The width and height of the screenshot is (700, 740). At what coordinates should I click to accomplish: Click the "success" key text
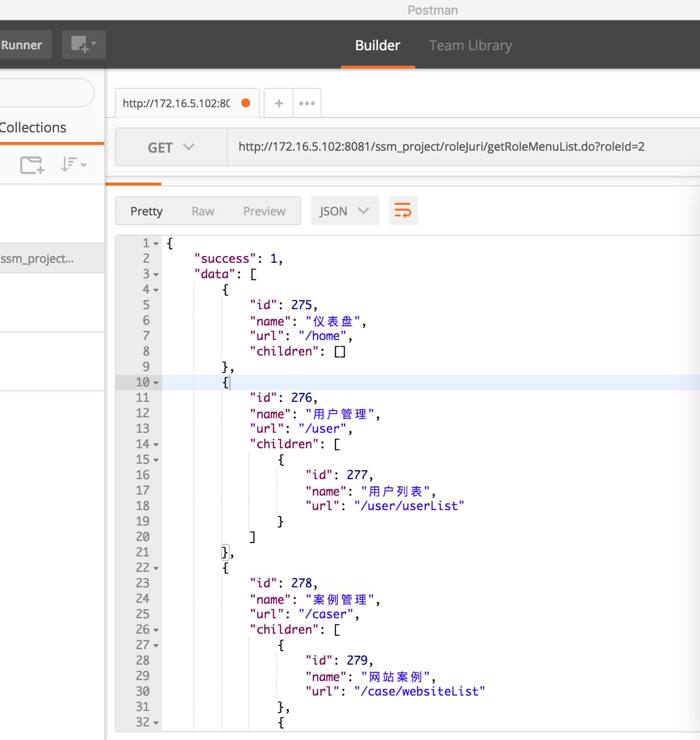(225, 259)
